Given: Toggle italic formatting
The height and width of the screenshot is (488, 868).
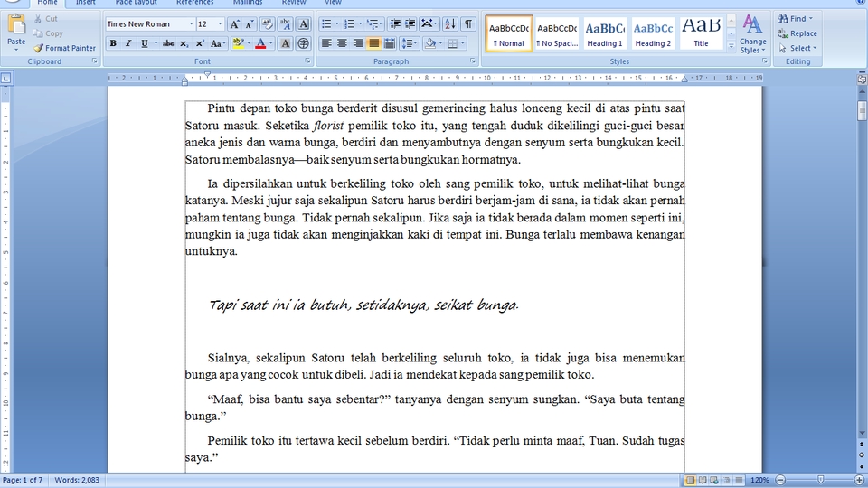Looking at the screenshot, I should (128, 43).
